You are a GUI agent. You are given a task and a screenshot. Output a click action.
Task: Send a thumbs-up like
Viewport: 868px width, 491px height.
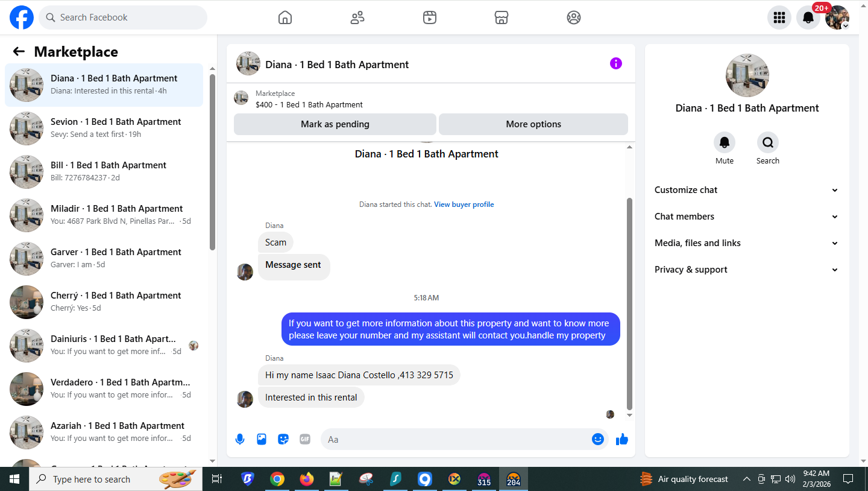click(622, 439)
